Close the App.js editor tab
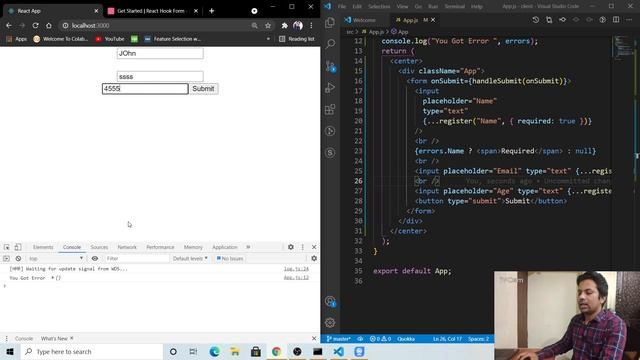Screen dimensions: 640x360 click(433, 20)
